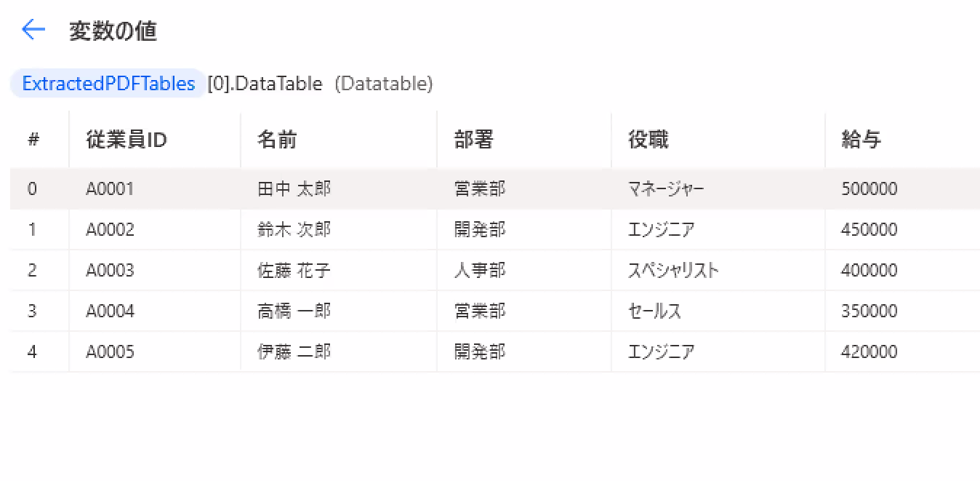Image resolution: width=980 pixels, height=481 pixels.
Task: Select the # index column header
Action: click(x=33, y=140)
